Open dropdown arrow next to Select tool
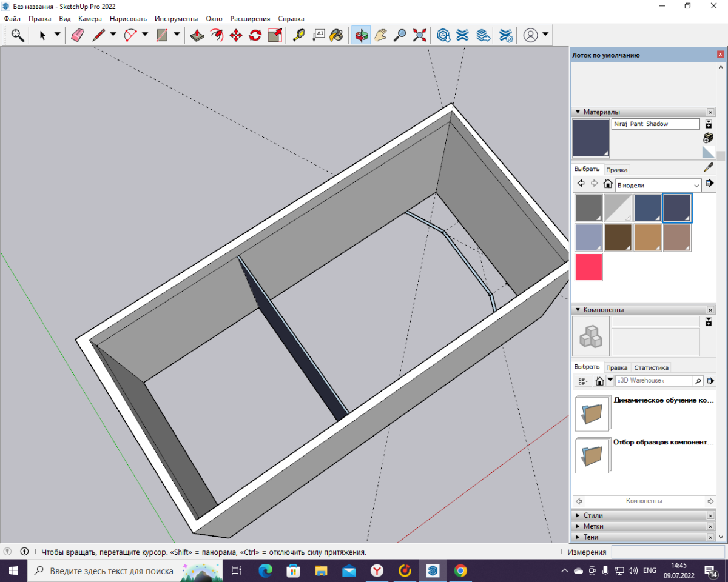Image resolution: width=728 pixels, height=582 pixels. (57, 35)
